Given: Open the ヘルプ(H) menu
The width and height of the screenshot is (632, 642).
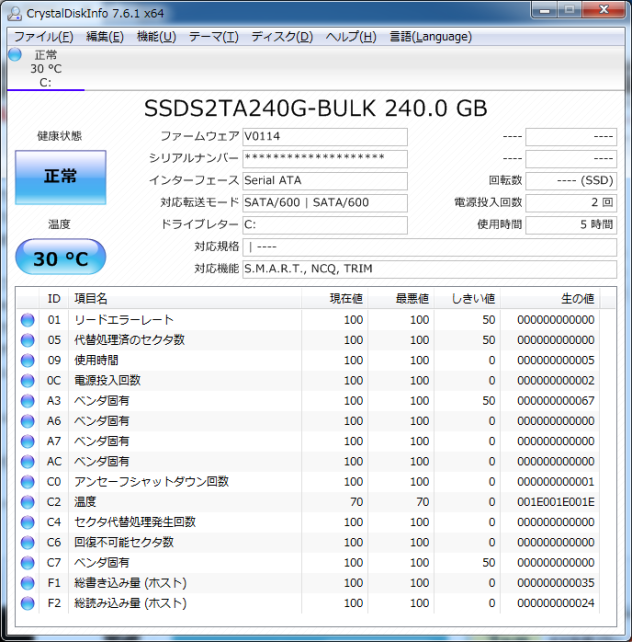Looking at the screenshot, I should 351,37.
